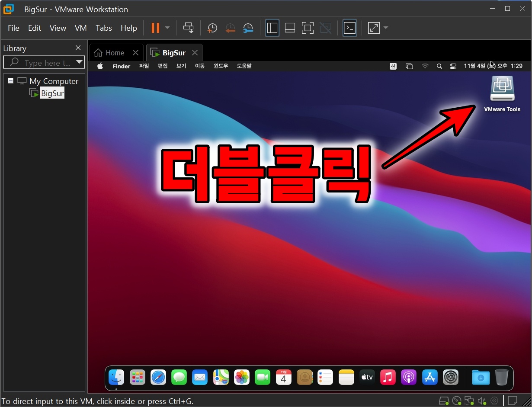
Task: Select the VMware Tools disk on desktop
Action: (502, 94)
